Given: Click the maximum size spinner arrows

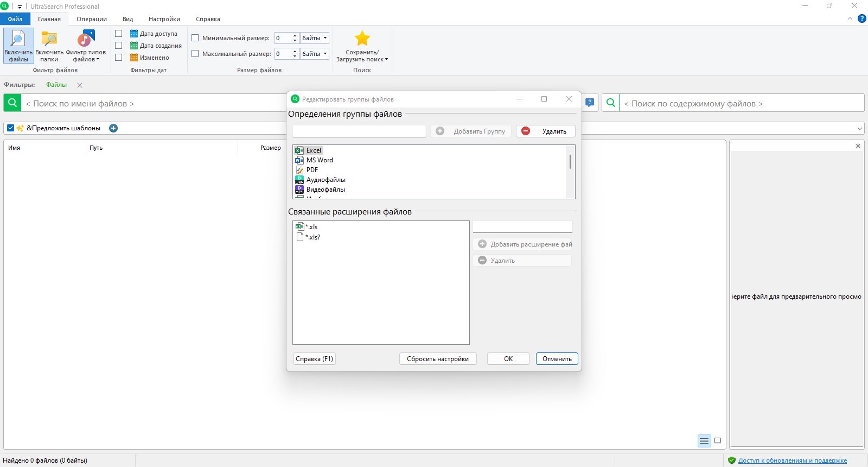Looking at the screenshot, I should [295, 54].
